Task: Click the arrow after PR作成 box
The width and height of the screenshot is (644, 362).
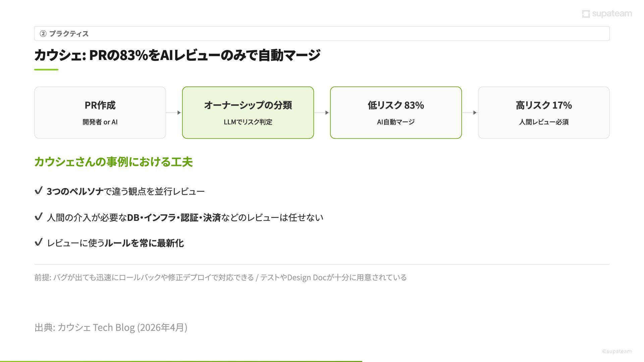Action: pyautogui.click(x=174, y=113)
